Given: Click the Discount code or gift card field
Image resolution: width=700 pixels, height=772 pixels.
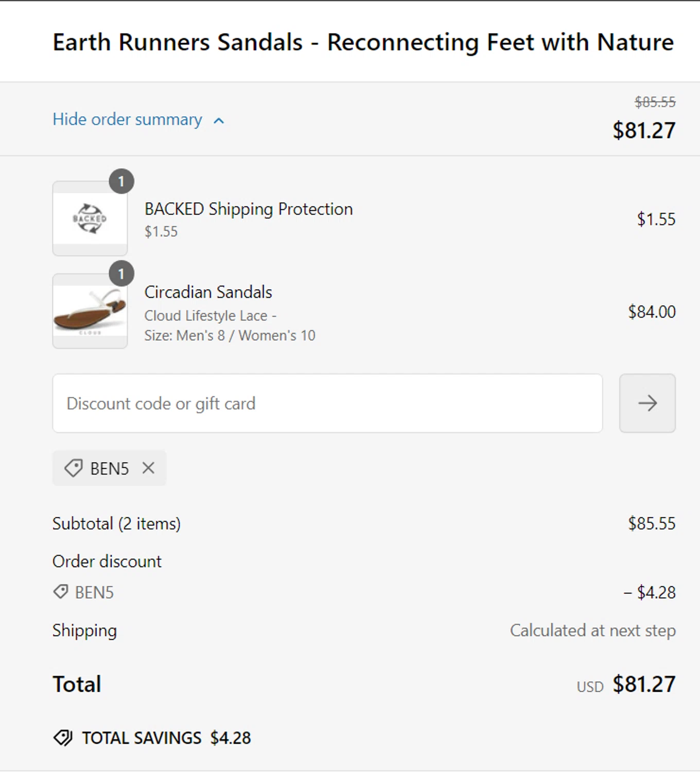Looking at the screenshot, I should coord(327,403).
